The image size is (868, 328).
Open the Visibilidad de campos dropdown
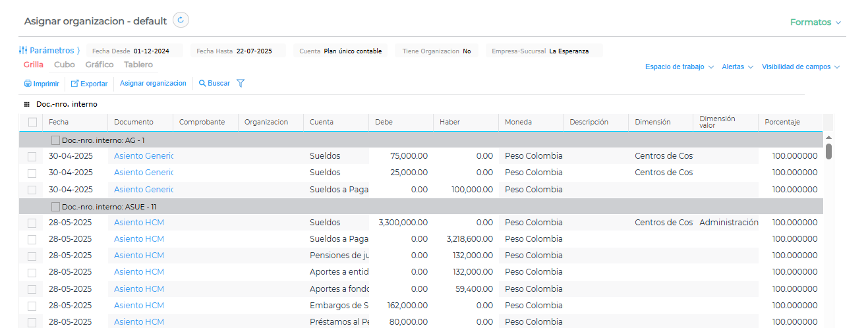800,67
